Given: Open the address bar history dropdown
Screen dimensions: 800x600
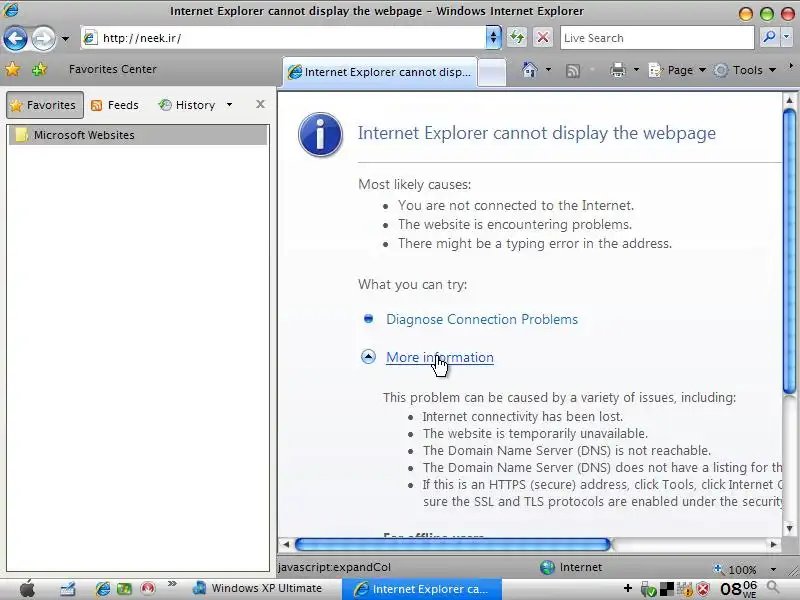Looking at the screenshot, I should point(493,38).
